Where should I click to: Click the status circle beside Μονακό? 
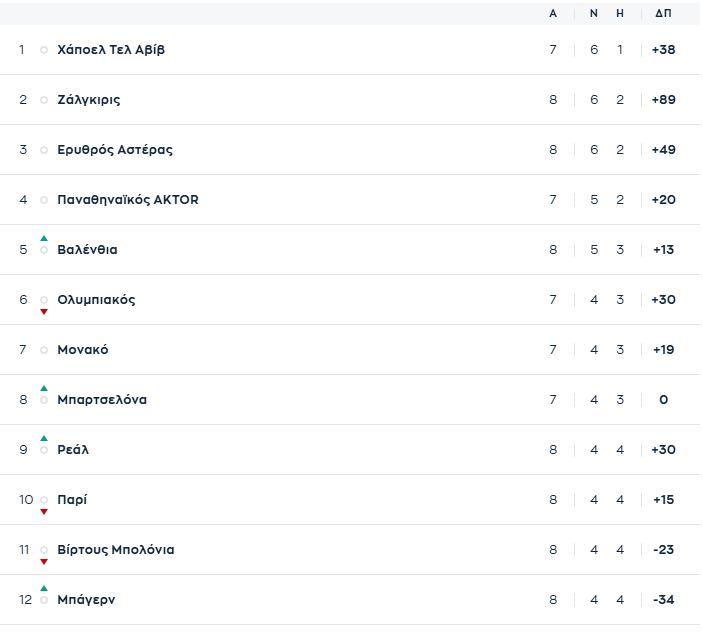44,350
